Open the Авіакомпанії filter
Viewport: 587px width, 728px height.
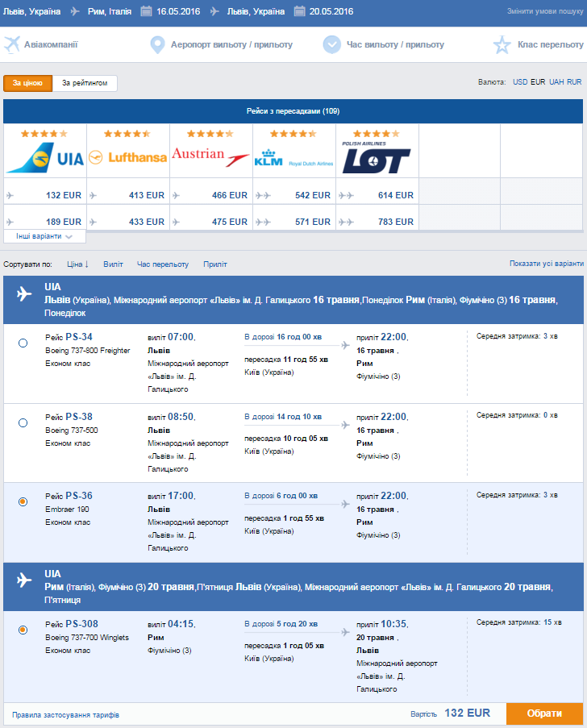(51, 44)
